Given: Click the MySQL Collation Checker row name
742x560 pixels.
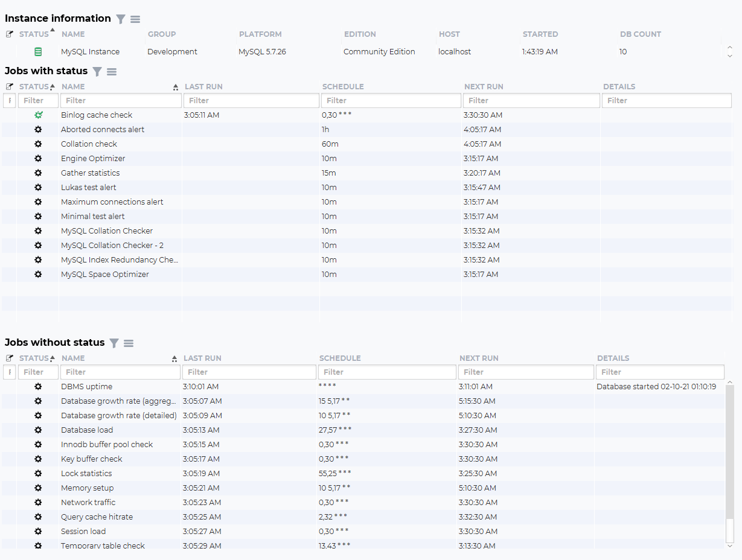Looking at the screenshot, I should [107, 231].
